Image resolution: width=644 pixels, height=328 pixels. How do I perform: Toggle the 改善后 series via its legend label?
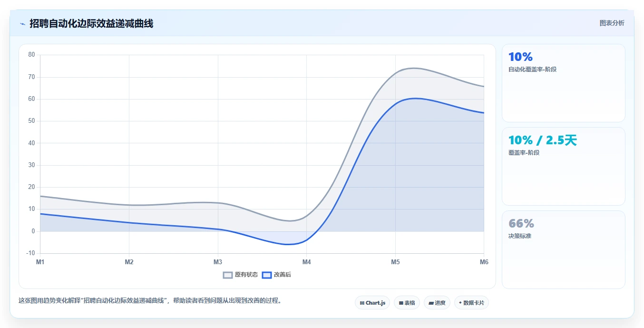click(x=283, y=275)
